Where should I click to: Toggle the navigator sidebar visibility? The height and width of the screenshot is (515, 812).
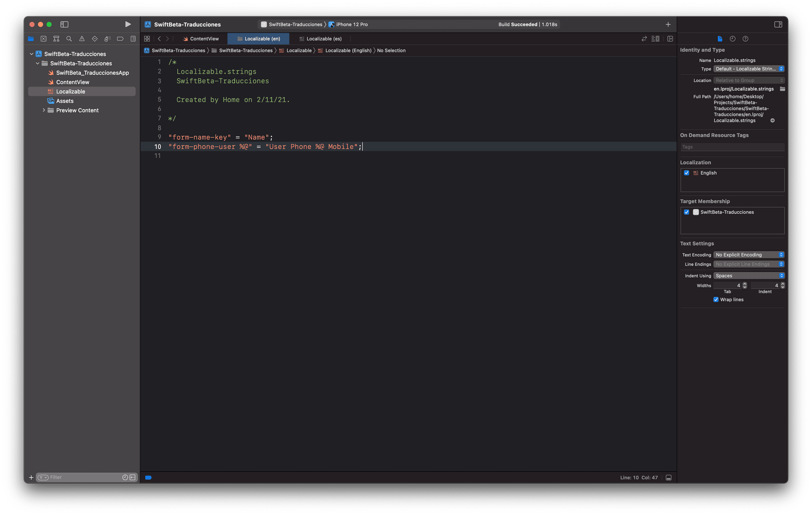coord(64,24)
